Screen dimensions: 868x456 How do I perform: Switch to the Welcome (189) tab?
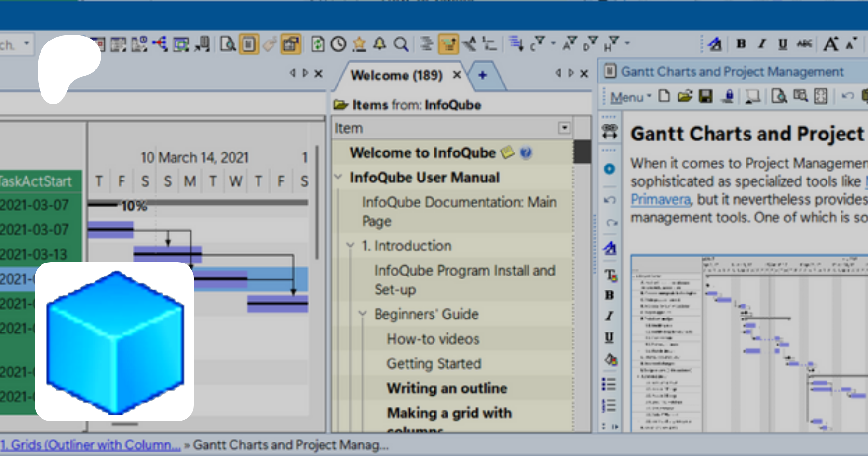point(396,75)
